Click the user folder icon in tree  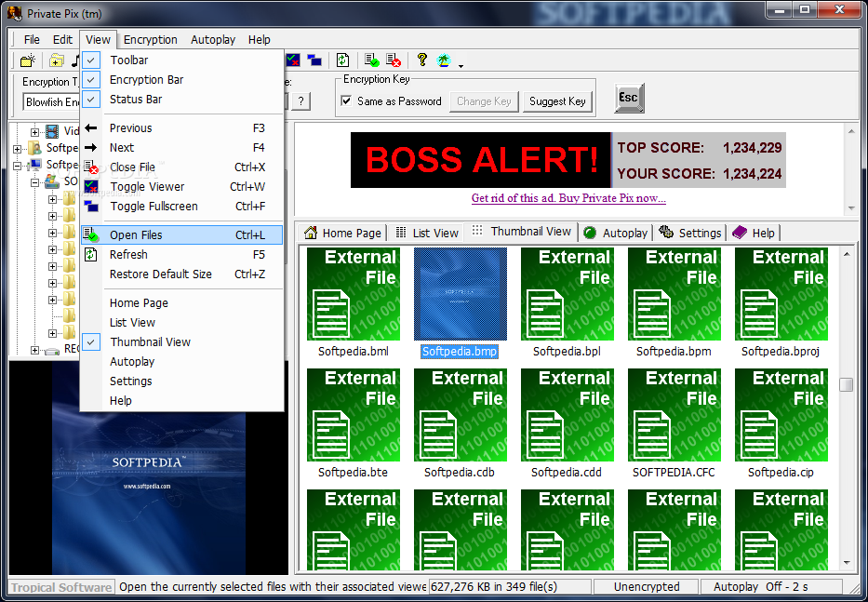[34, 148]
